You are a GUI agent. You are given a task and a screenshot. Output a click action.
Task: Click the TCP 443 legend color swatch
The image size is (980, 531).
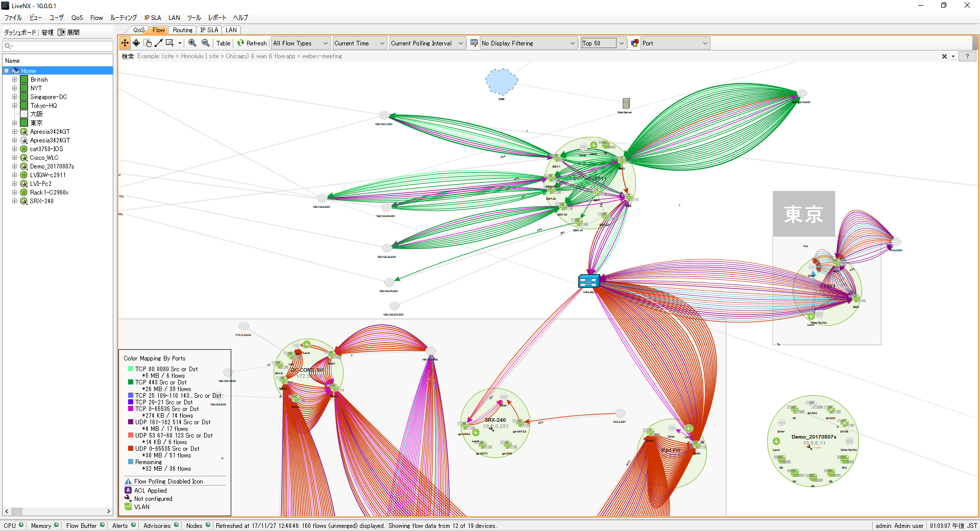(x=131, y=382)
